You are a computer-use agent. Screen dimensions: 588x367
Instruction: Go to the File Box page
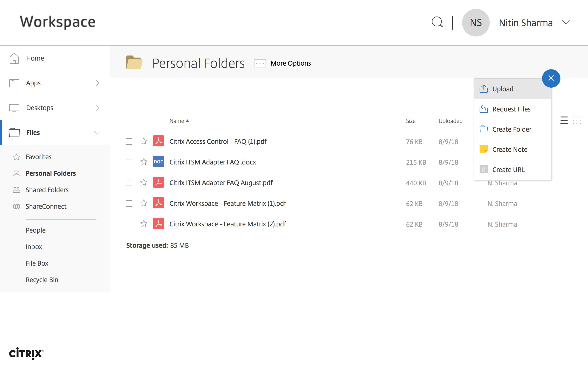point(37,263)
